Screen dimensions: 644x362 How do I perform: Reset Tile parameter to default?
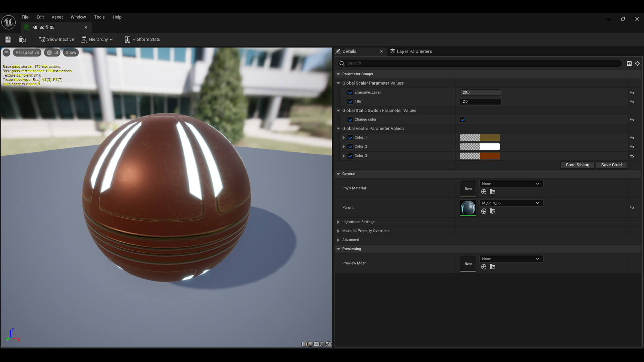(632, 101)
